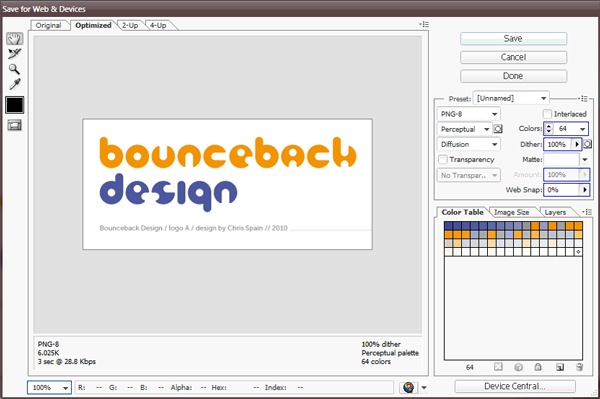Open the Colors count dropdown arrow

582,129
